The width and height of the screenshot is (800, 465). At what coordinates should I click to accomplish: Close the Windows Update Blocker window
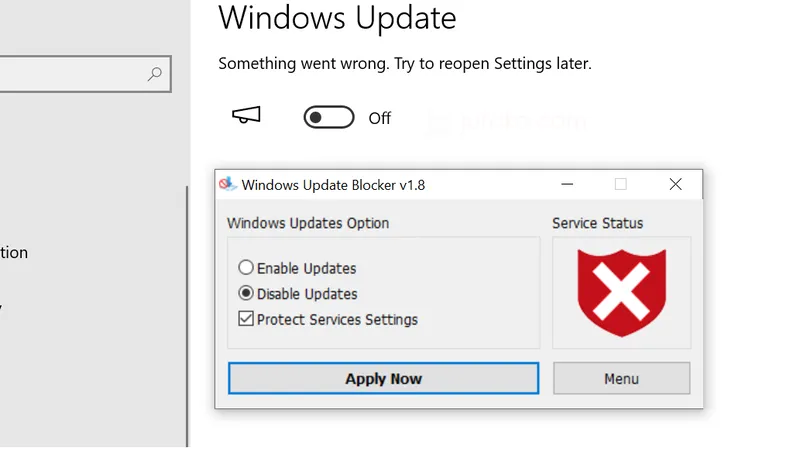coord(675,184)
